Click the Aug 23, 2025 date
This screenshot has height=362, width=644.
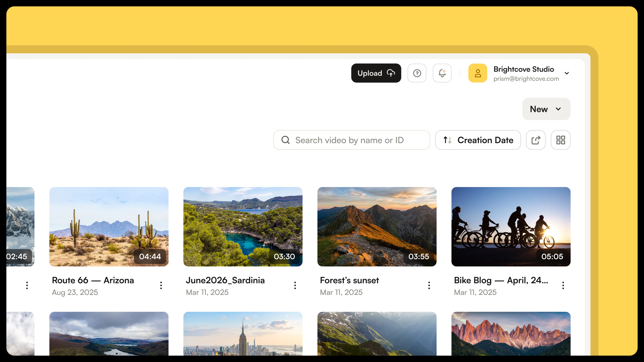coord(75,292)
